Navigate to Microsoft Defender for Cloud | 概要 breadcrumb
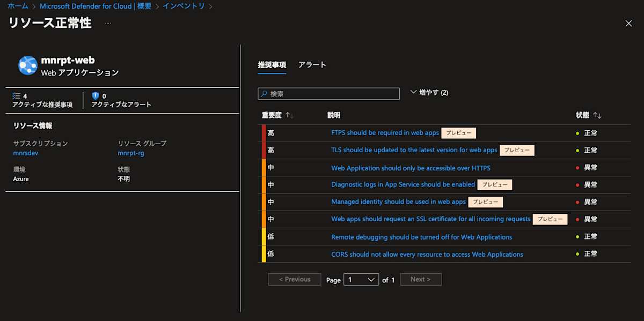The height and width of the screenshot is (321, 644). (94, 6)
